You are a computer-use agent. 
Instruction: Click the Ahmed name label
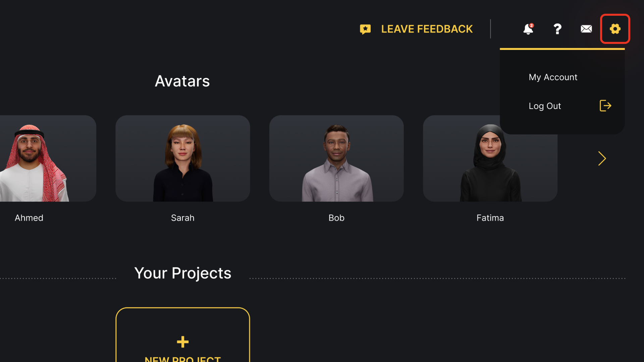click(x=29, y=218)
